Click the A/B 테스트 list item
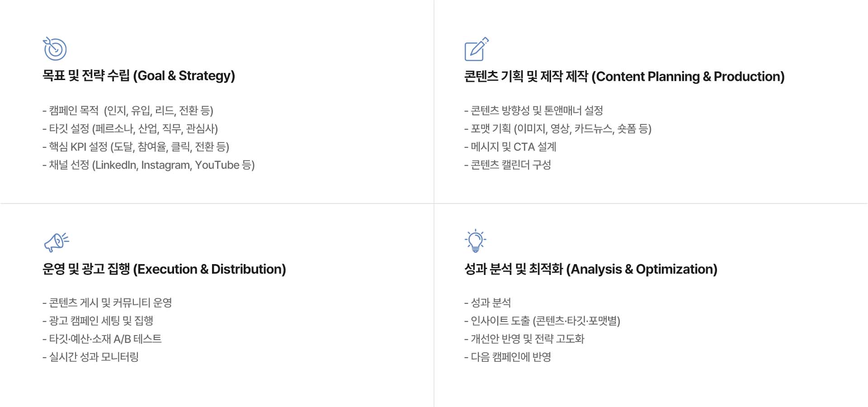The image size is (868, 407). (x=102, y=339)
